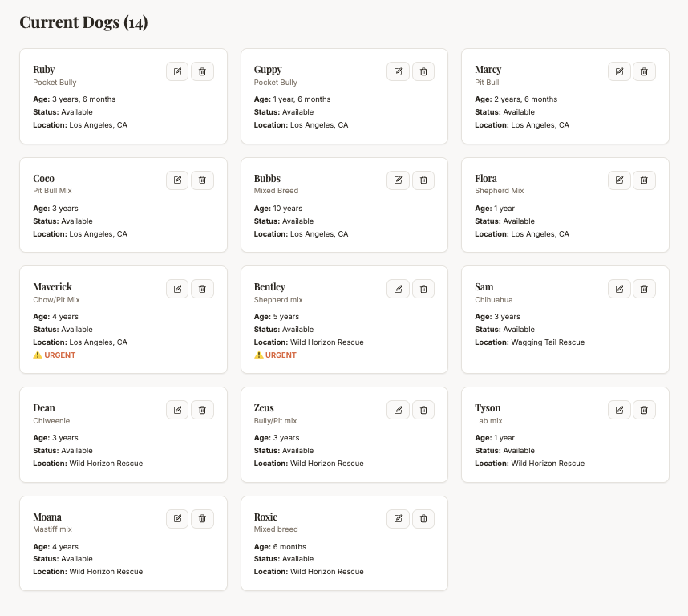The image size is (688, 616).
Task: Click the trash icon for Marcy
Action: tap(644, 71)
